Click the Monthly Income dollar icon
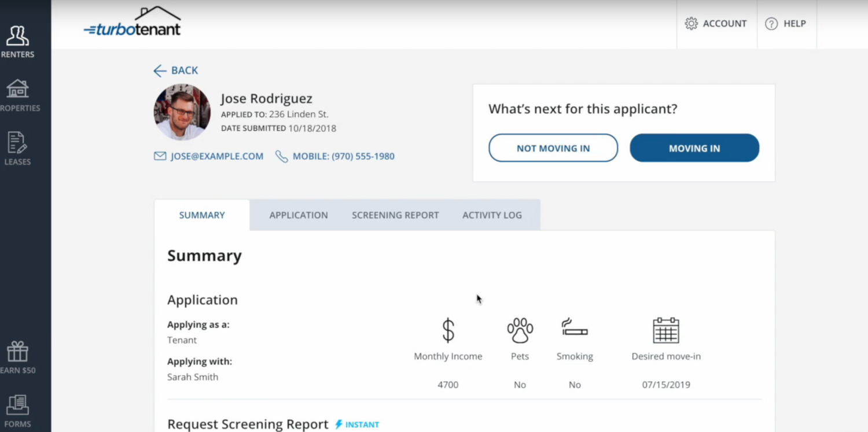Viewport: 868px width, 432px height. point(448,331)
